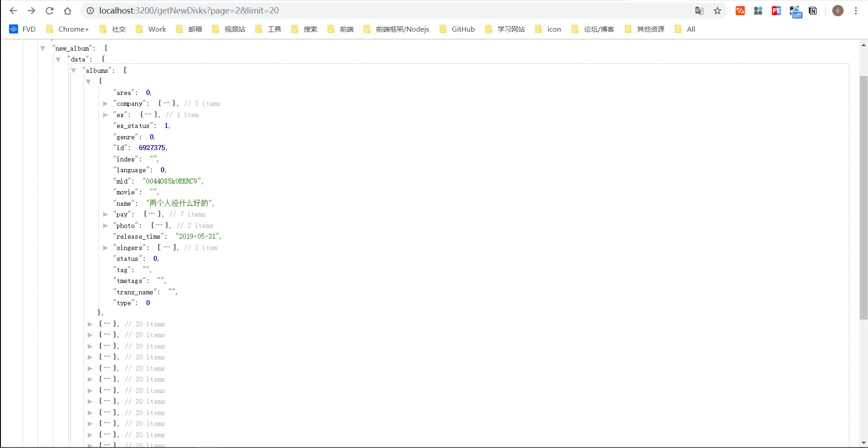Click the ex_status key
The image size is (868, 448).
(133, 126)
